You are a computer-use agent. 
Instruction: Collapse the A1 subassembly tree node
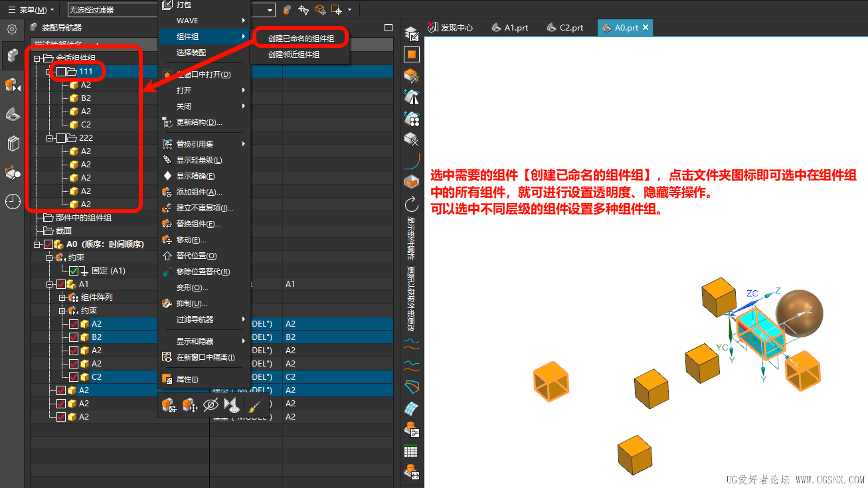(x=50, y=284)
